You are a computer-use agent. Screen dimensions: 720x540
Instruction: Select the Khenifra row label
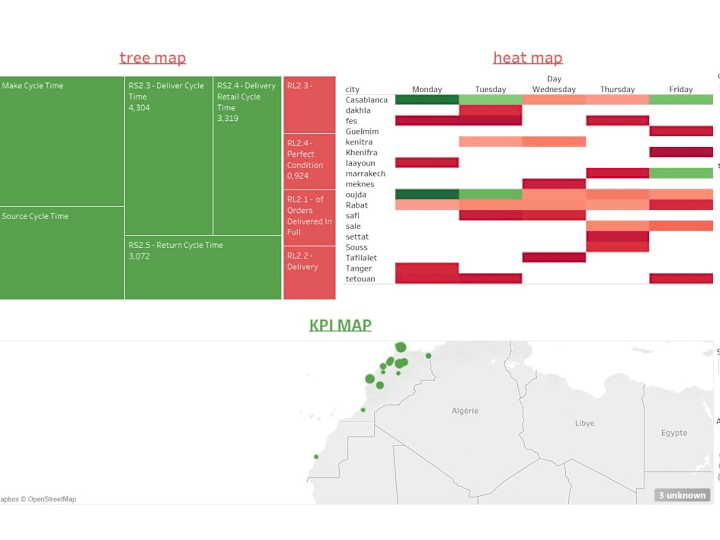tap(361, 152)
